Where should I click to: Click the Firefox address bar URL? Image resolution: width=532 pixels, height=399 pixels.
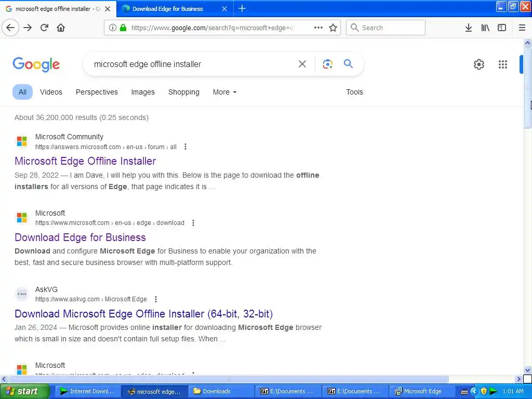[213, 28]
